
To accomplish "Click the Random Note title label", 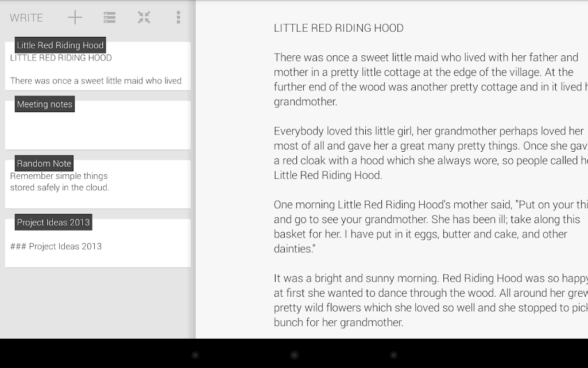I will point(44,163).
